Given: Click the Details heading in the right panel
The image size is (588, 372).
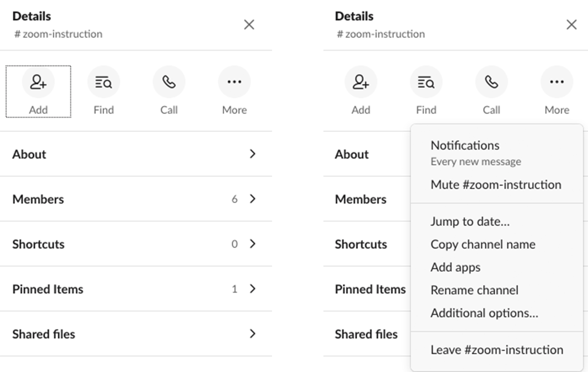Looking at the screenshot, I should point(354,16).
